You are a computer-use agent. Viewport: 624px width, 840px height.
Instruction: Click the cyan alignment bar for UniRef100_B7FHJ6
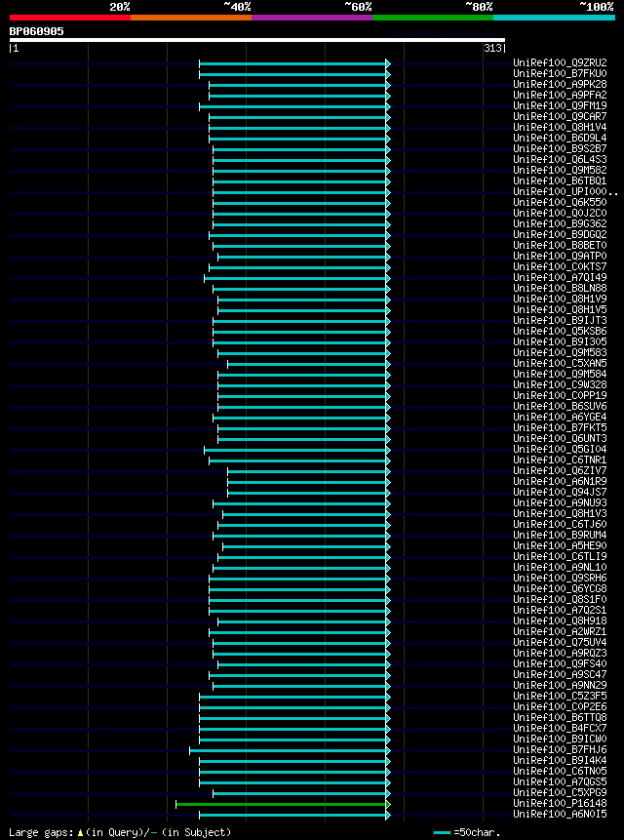[289, 750]
